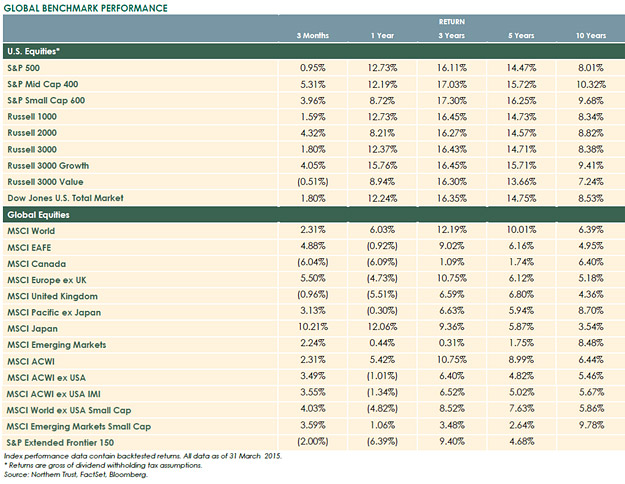Click the S&P Extended Frontier 150 label
625x484 pixels.
60,443
